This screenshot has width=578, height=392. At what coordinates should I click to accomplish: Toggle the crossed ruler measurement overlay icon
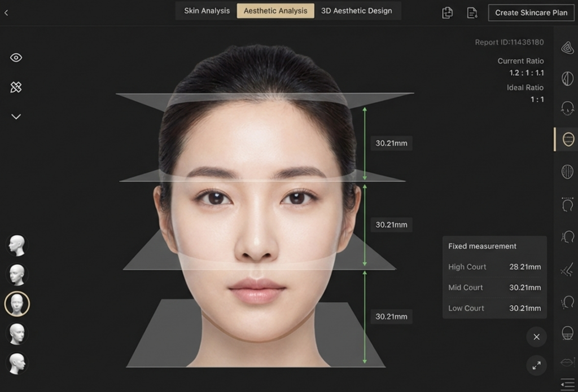(x=16, y=87)
